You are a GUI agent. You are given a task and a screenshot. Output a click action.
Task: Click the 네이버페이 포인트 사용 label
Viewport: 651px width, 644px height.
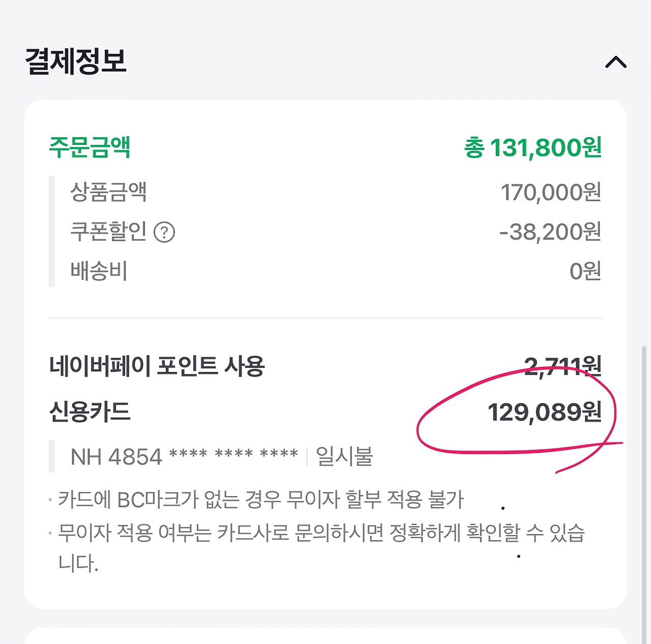pyautogui.click(x=157, y=366)
